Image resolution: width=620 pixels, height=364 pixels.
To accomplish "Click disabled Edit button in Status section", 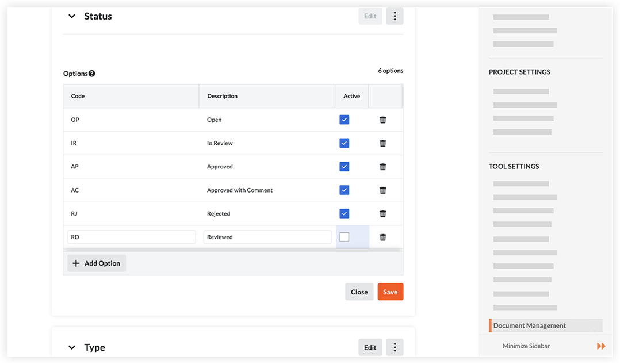I will click(x=370, y=16).
